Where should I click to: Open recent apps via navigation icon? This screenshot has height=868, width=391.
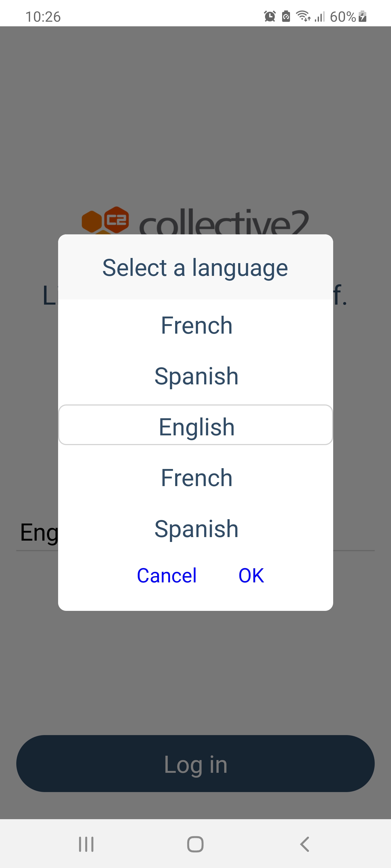(x=86, y=844)
